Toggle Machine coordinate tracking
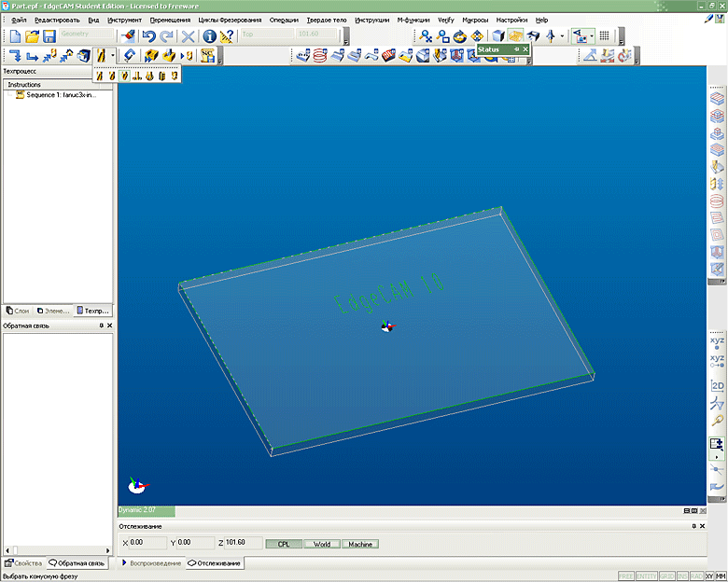This screenshot has height=582, width=728. tap(360, 544)
